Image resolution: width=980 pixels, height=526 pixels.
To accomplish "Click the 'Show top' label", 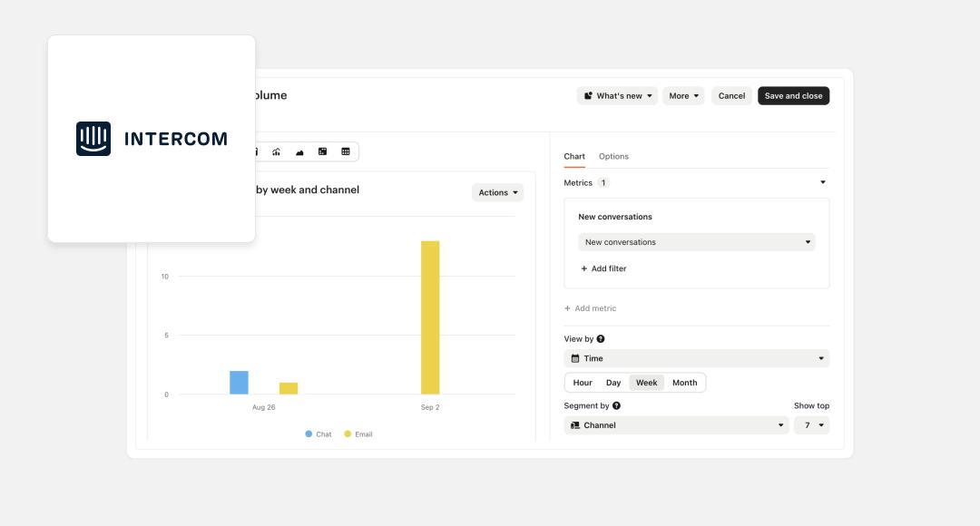I will click(811, 406).
